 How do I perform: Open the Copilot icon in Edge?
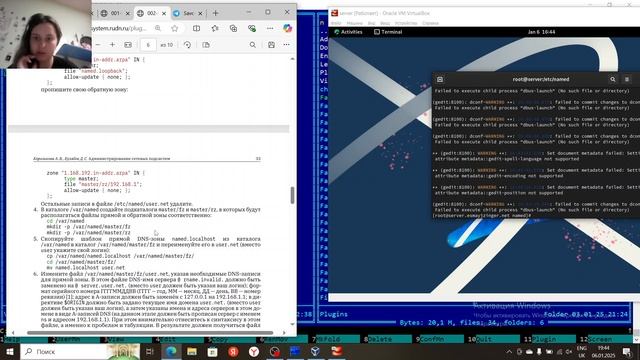[x=287, y=28]
